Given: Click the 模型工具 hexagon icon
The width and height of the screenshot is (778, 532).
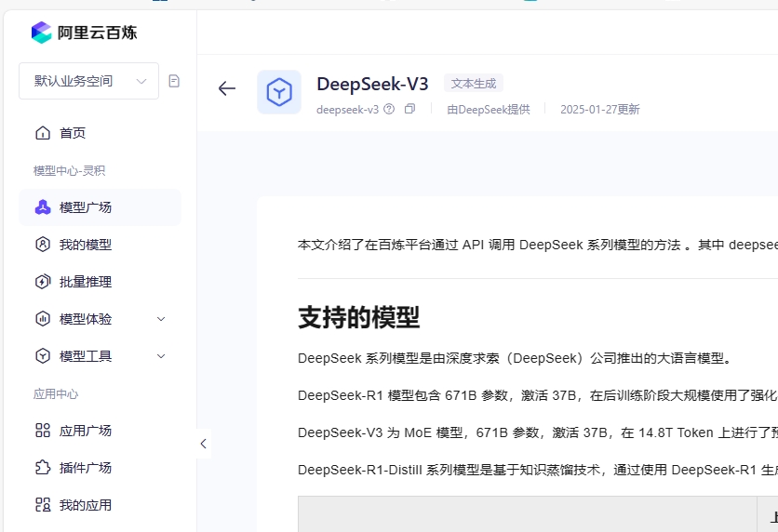Looking at the screenshot, I should point(43,356).
